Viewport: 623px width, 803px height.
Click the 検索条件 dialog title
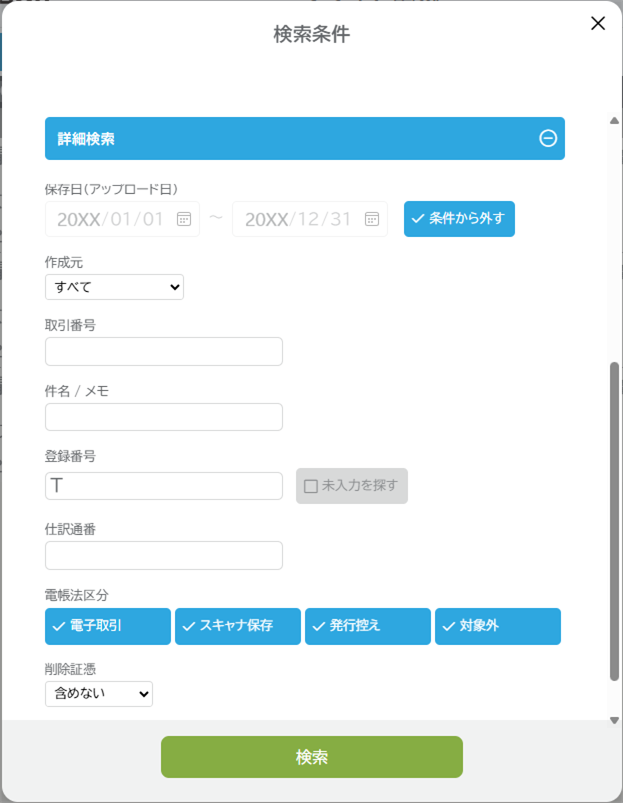[312, 34]
